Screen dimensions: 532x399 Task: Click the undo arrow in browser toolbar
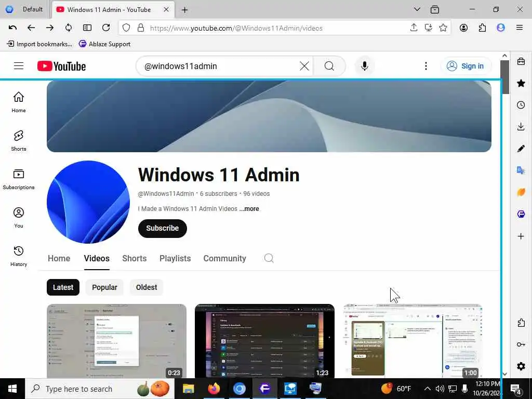(12, 28)
